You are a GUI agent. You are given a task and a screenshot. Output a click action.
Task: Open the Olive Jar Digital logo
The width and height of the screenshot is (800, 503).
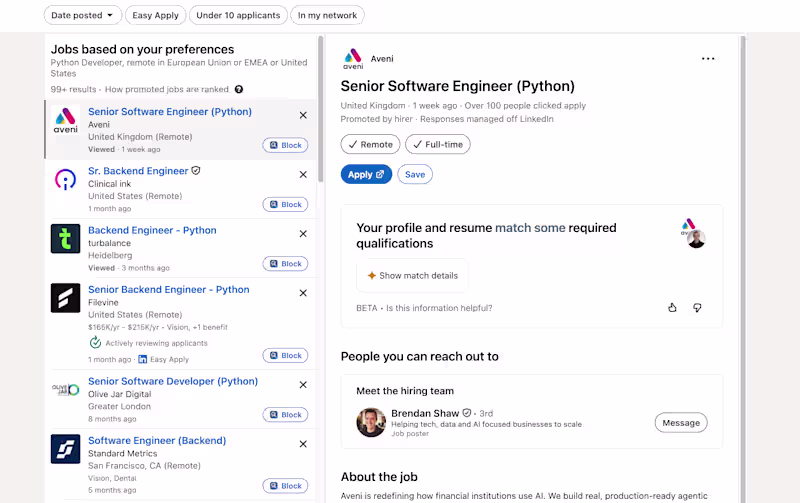pos(65,389)
